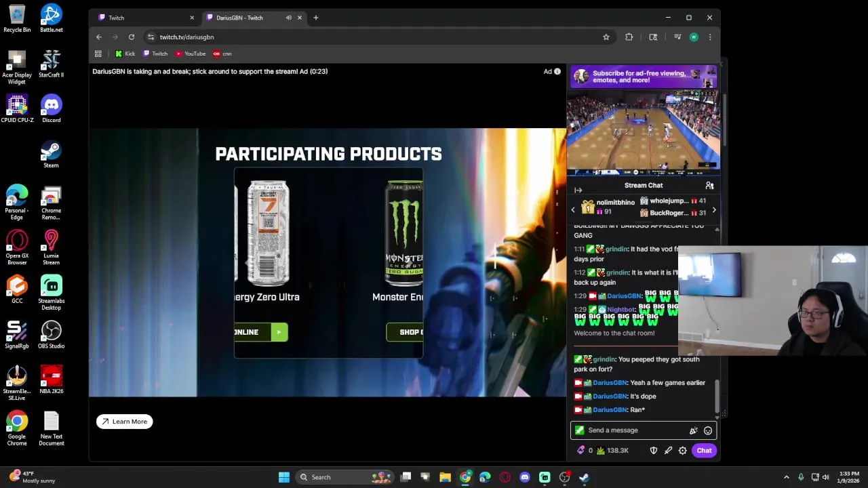Screen dimensions: 868x488
Task: Switch to the first Twitch tab
Action: pos(145,18)
